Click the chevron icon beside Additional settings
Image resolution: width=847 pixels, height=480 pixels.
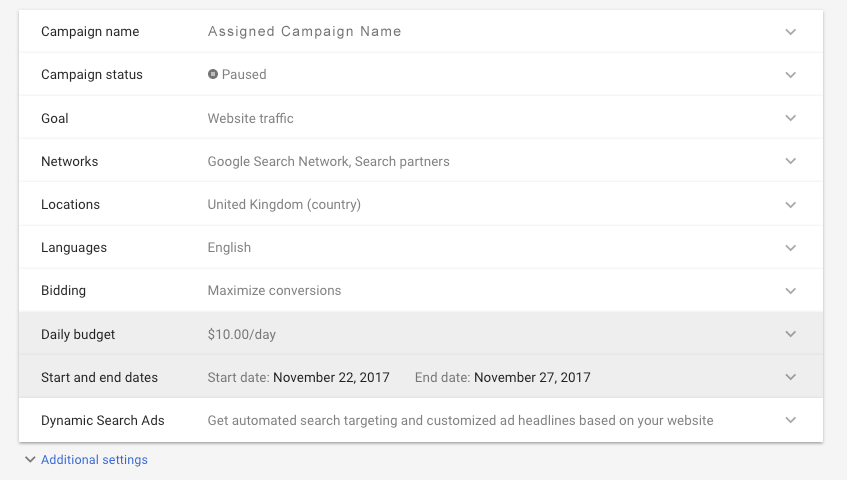point(28,460)
